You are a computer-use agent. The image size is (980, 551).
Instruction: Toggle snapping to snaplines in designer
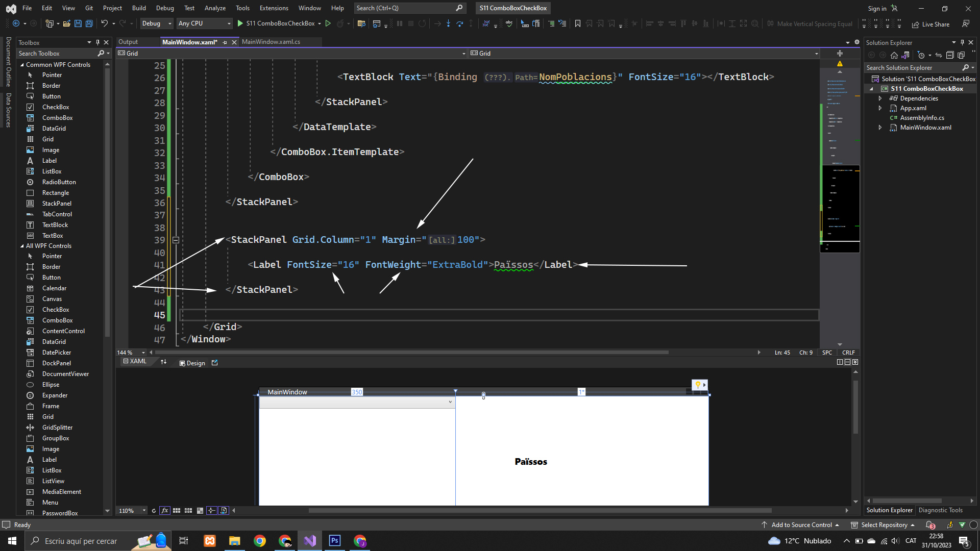point(211,511)
